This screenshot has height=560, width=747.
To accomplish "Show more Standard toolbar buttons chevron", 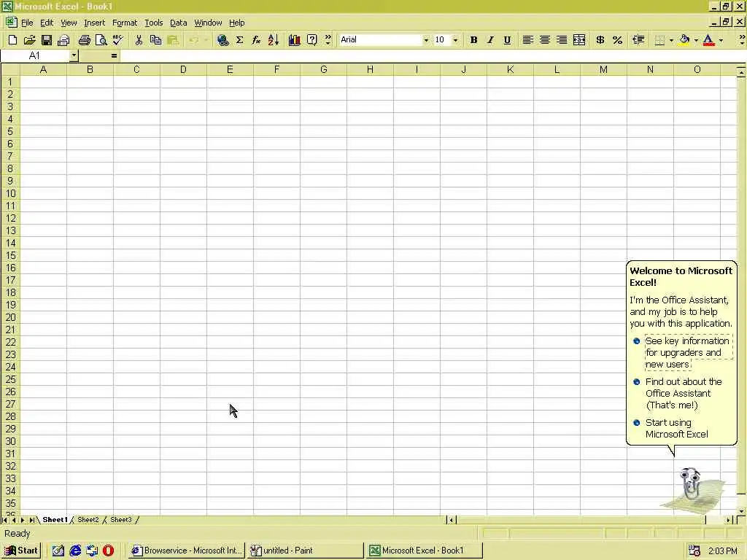I will (328, 40).
